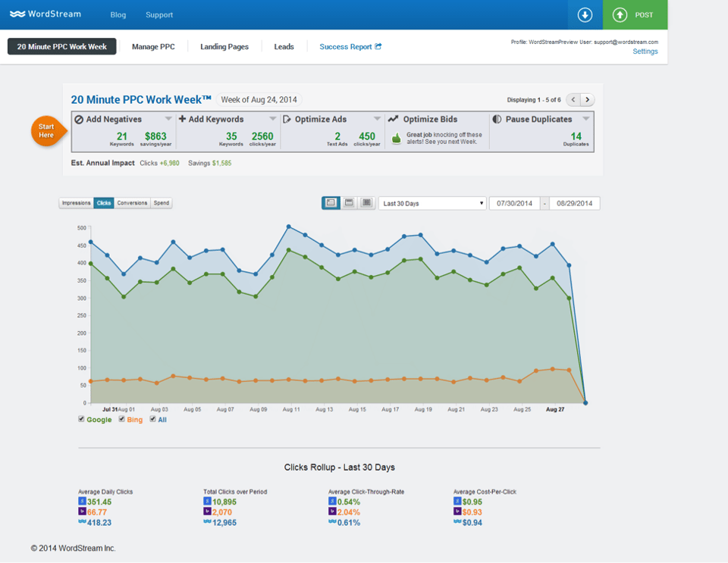Click the download icon in the header
The height and width of the screenshot is (563, 728).
[x=584, y=14]
